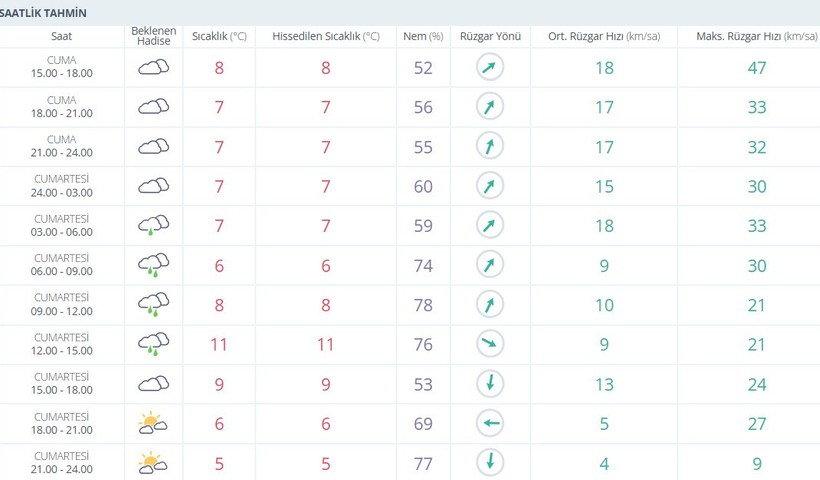Click the Nem (%) column header
The width and height of the screenshot is (820, 480).
pyautogui.click(x=423, y=37)
